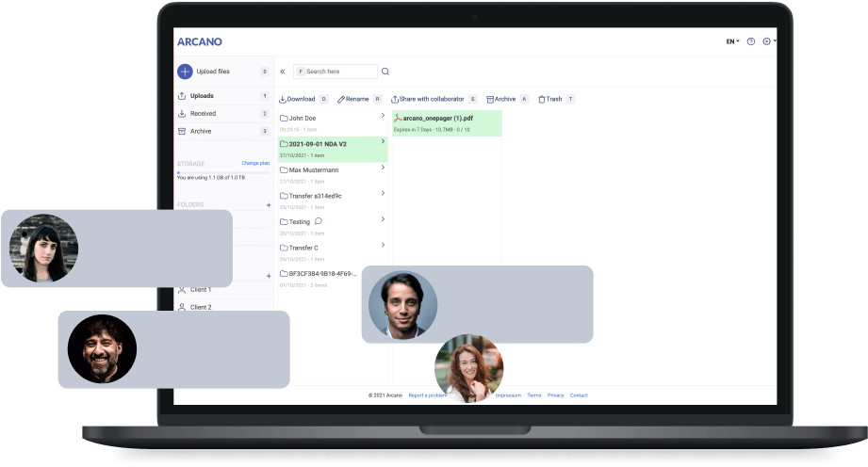The image size is (868, 467).
Task: Click the red-haired woman's portrait photo
Action: click(469, 368)
